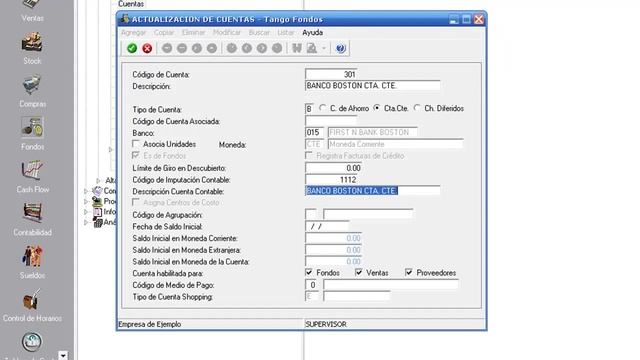Click the Banco code field showing 015
Viewport: 640px width, 360px height.
coord(314,132)
